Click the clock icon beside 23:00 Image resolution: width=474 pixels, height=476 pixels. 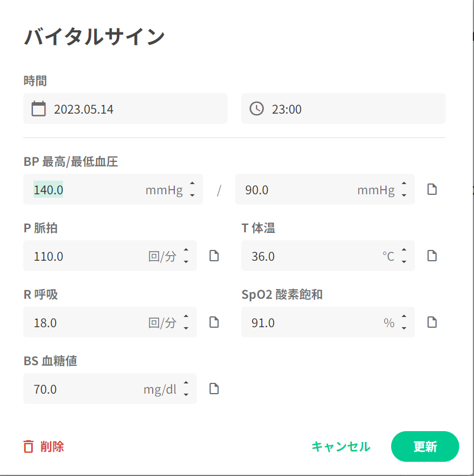tap(257, 108)
